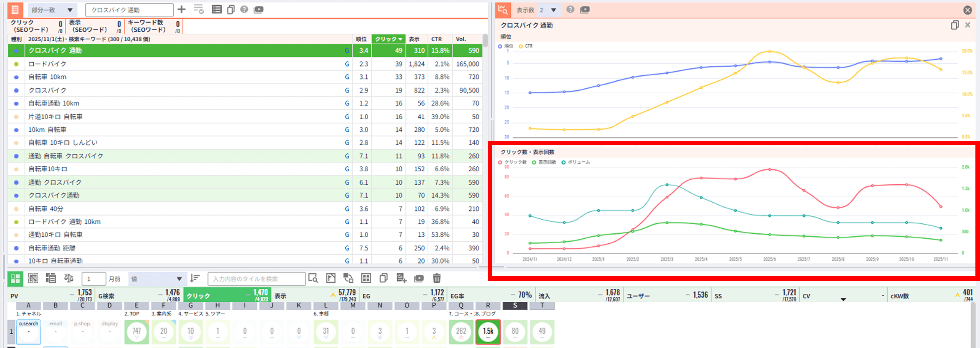Screen dimensions: 980x348
Task: Toggle the ボリューム series in chart legend
Action: 576,163
